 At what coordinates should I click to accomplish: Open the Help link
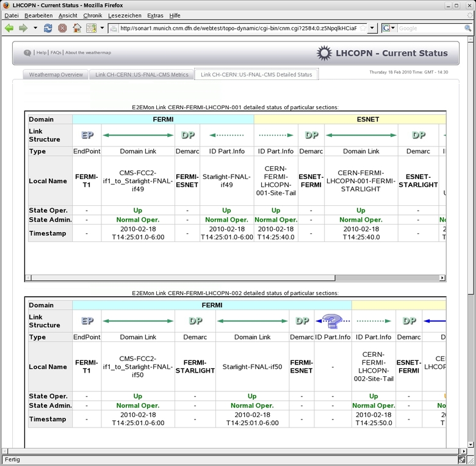pos(41,53)
